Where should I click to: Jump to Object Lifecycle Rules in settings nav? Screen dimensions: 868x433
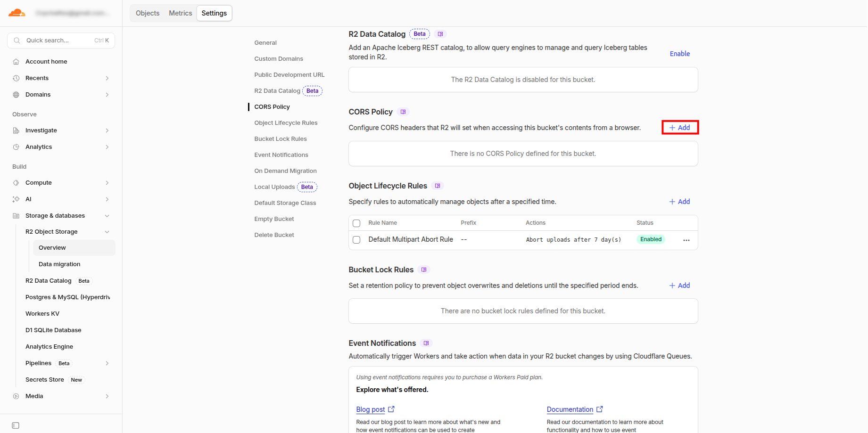(x=286, y=123)
